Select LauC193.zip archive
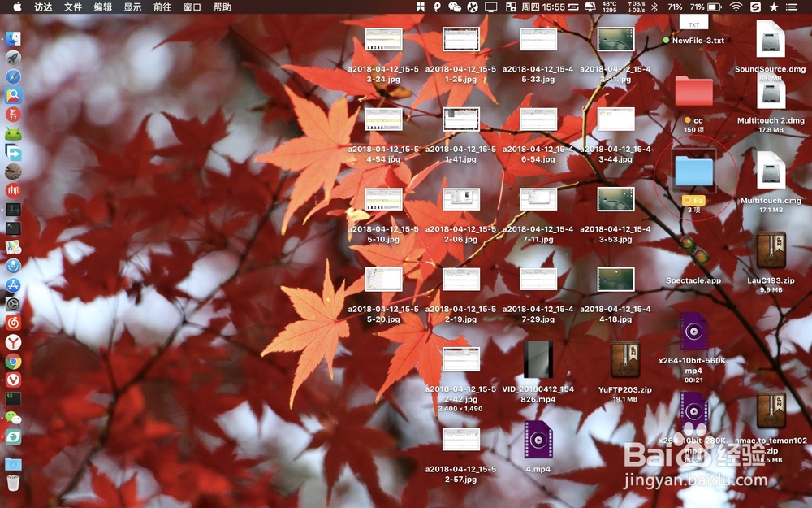Image resolution: width=812 pixels, height=508 pixels. [771, 250]
